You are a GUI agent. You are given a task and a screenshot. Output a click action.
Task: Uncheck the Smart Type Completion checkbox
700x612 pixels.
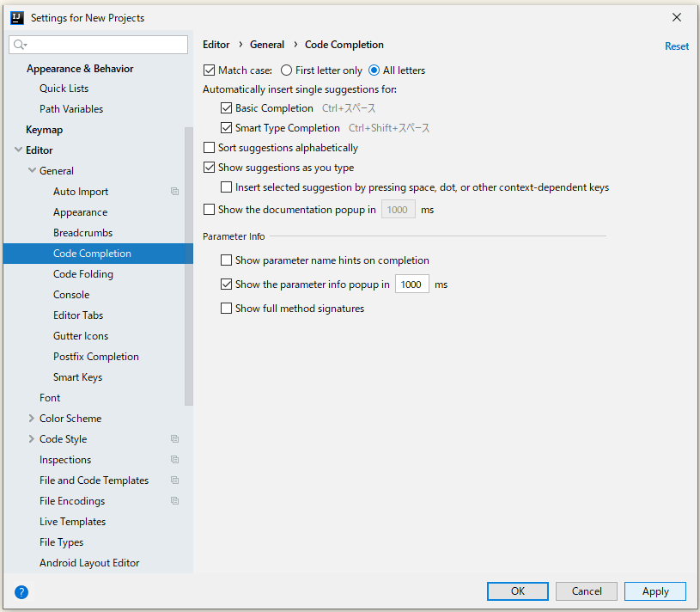(x=227, y=128)
